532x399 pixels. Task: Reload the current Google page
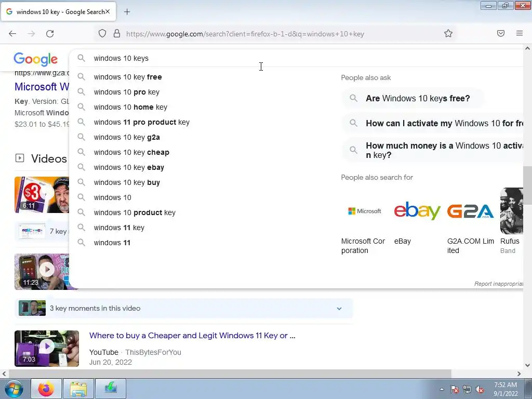[50, 34]
